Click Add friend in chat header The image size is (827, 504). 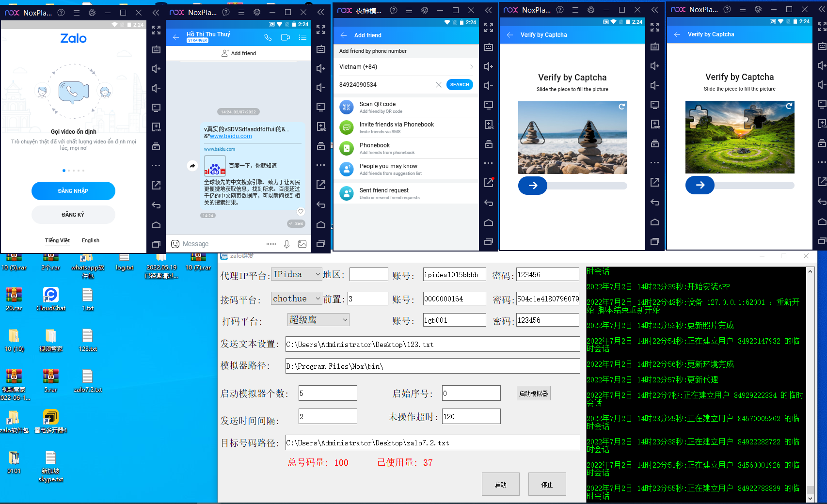coord(239,53)
